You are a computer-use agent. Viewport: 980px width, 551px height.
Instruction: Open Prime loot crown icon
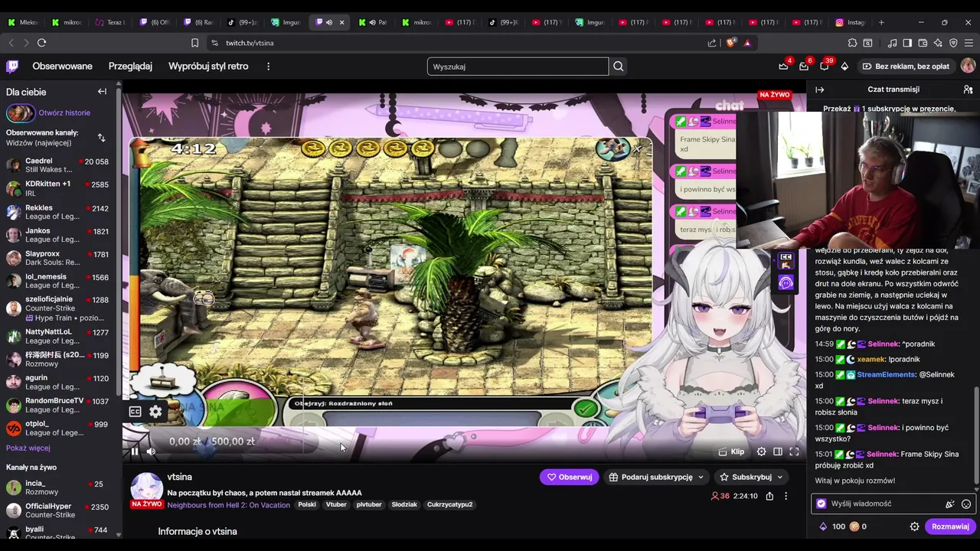pos(783,67)
